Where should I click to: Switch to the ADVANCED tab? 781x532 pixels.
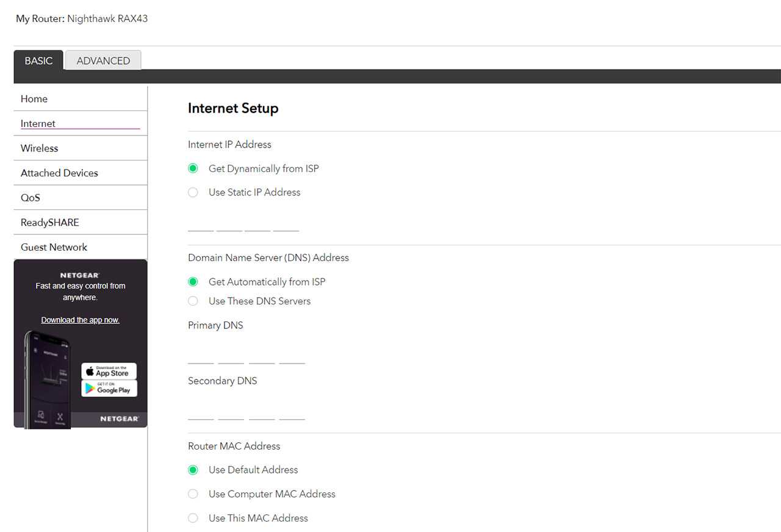[x=103, y=60]
